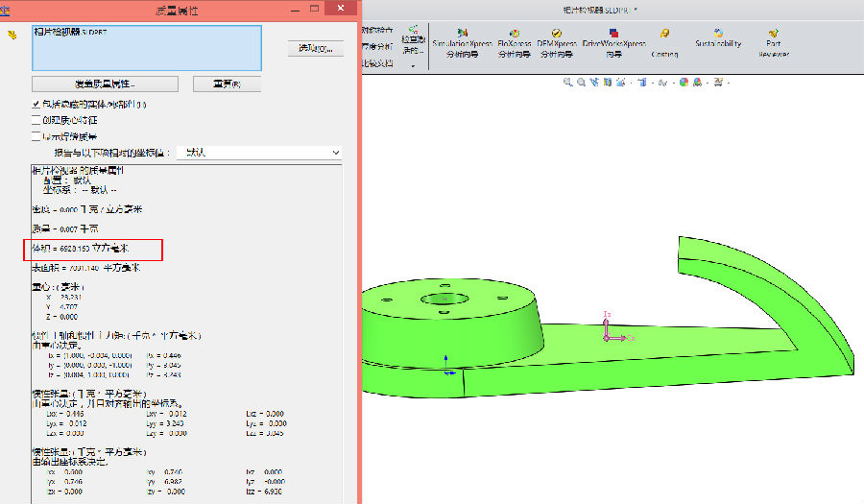Tick the show weld bead mass checkbox

(36, 136)
